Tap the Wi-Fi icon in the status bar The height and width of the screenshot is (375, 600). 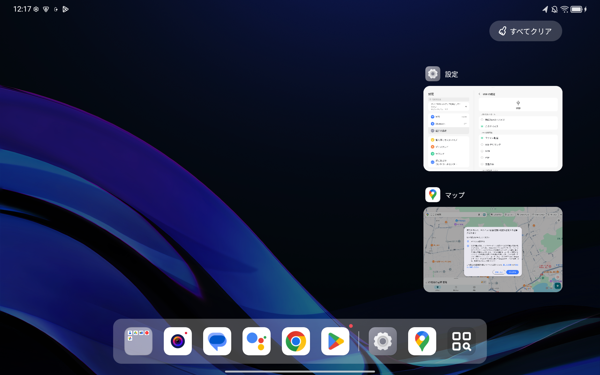(564, 9)
